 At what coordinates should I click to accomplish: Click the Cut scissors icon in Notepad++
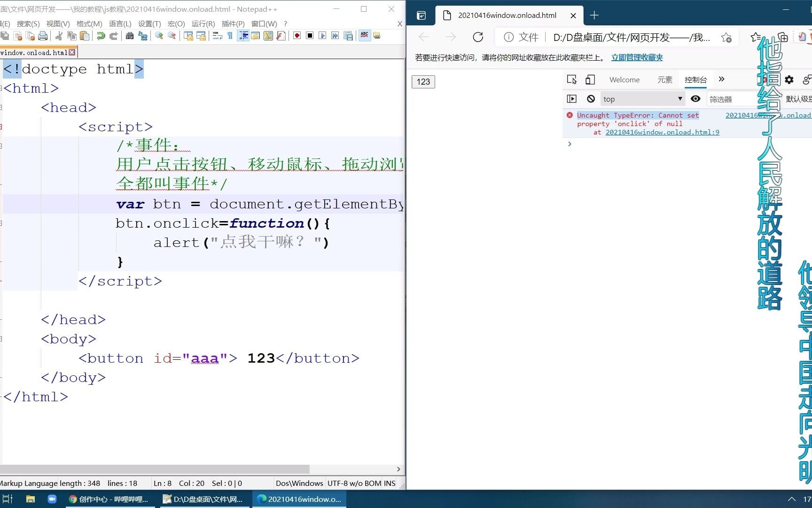(x=59, y=36)
